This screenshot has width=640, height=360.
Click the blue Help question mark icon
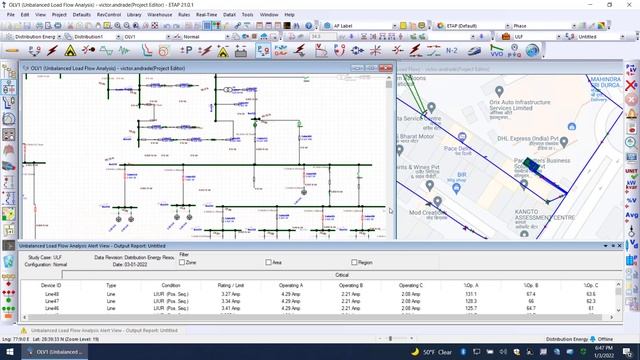click(309, 26)
